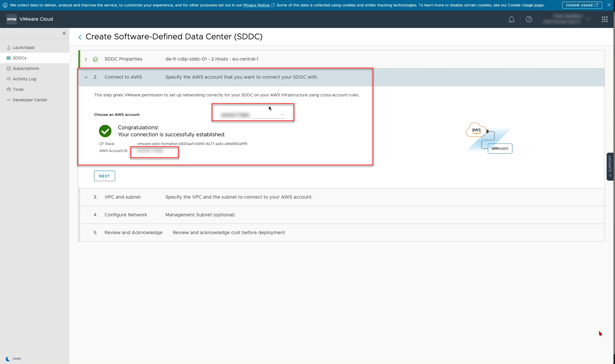
Task: Click the large green success checkmark
Action: click(x=105, y=131)
